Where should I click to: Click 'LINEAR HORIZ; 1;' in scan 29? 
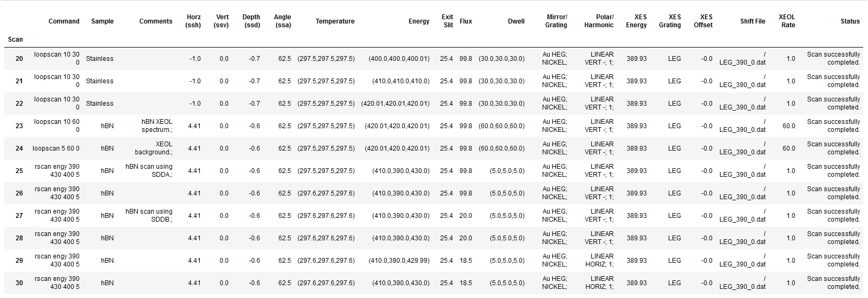click(x=599, y=260)
